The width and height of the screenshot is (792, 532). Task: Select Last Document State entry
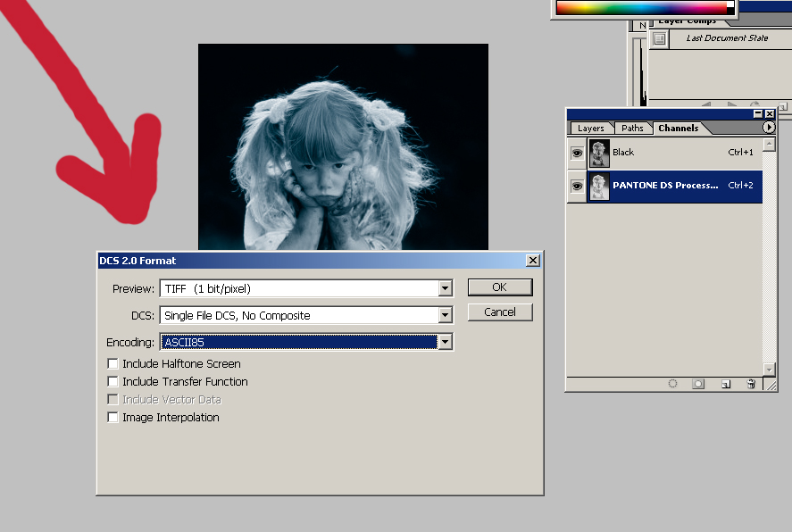726,38
